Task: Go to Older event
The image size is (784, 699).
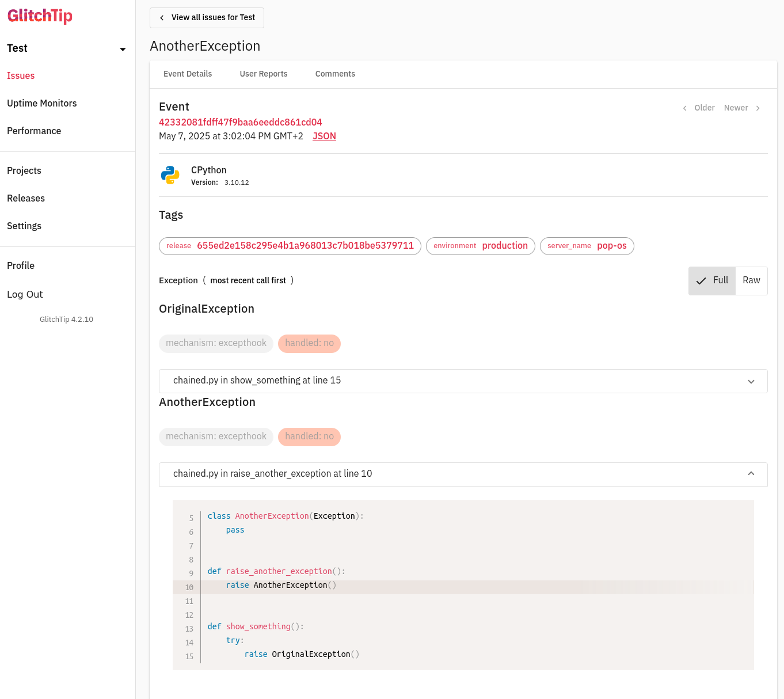Action: pyautogui.click(x=698, y=108)
